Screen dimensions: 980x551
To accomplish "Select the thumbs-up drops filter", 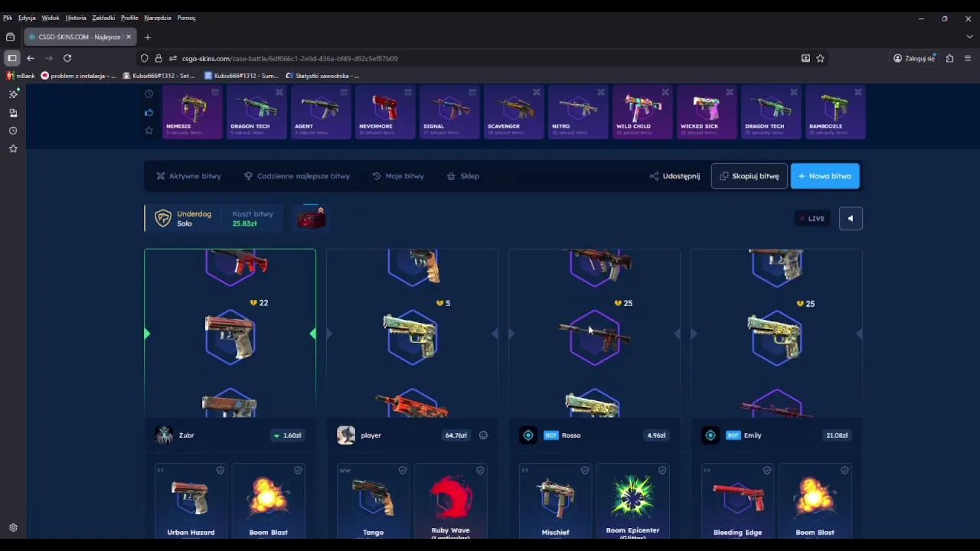I will [149, 112].
